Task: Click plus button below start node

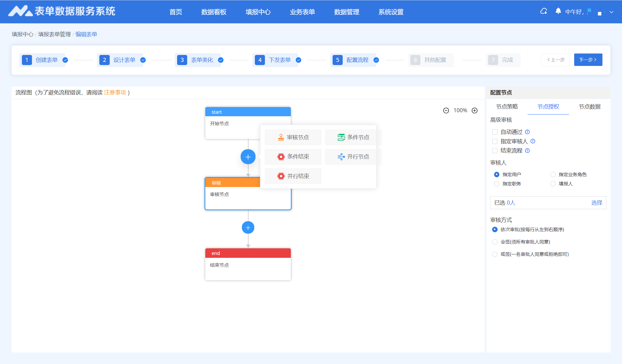Action: click(x=248, y=157)
